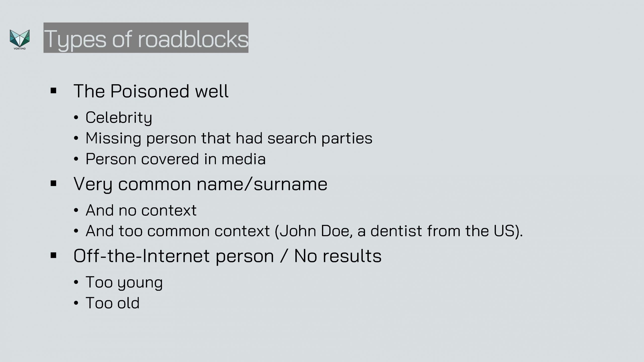Click 'Missing person that had search parties'
644x362 pixels.
[229, 138]
